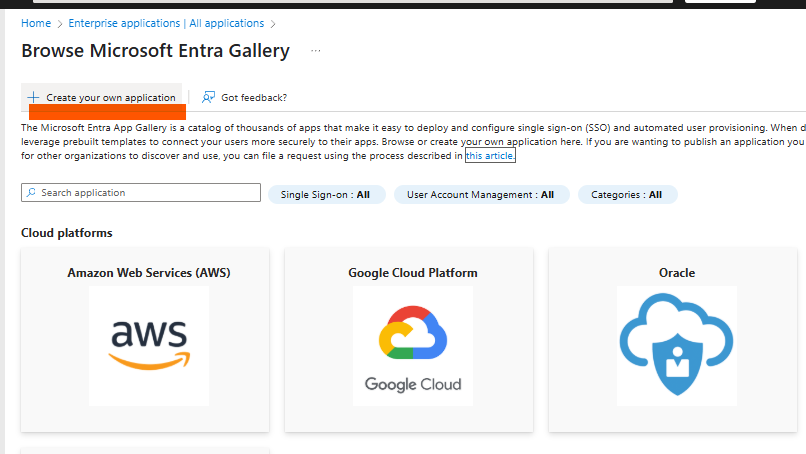
Task: Open Google Cloud Platform card title
Action: click(413, 273)
